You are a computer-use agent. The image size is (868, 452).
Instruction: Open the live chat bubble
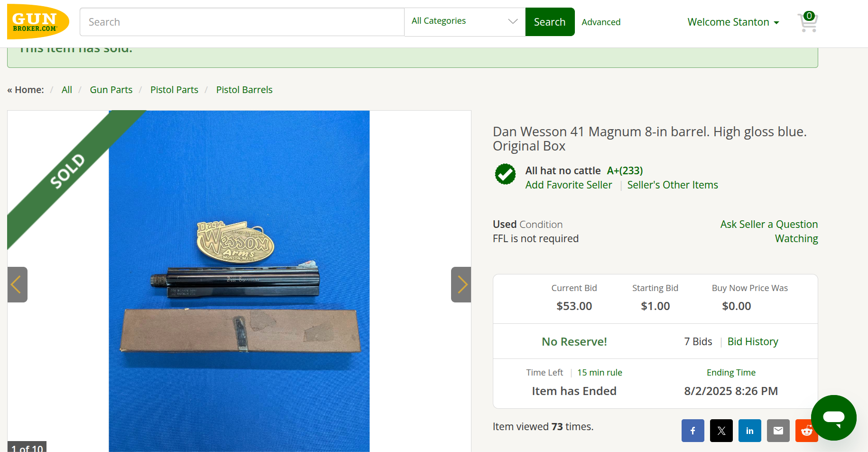[833, 418]
